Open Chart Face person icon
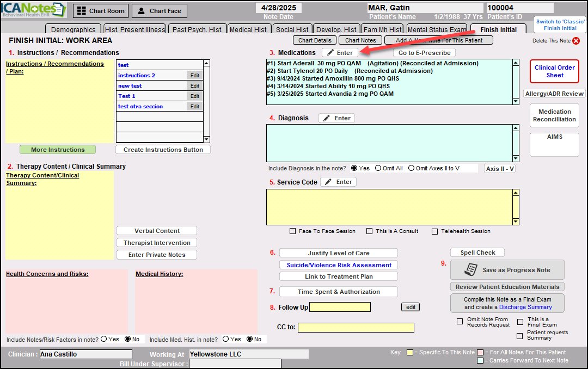Image resolution: width=588 pixels, height=369 pixels. (142, 11)
